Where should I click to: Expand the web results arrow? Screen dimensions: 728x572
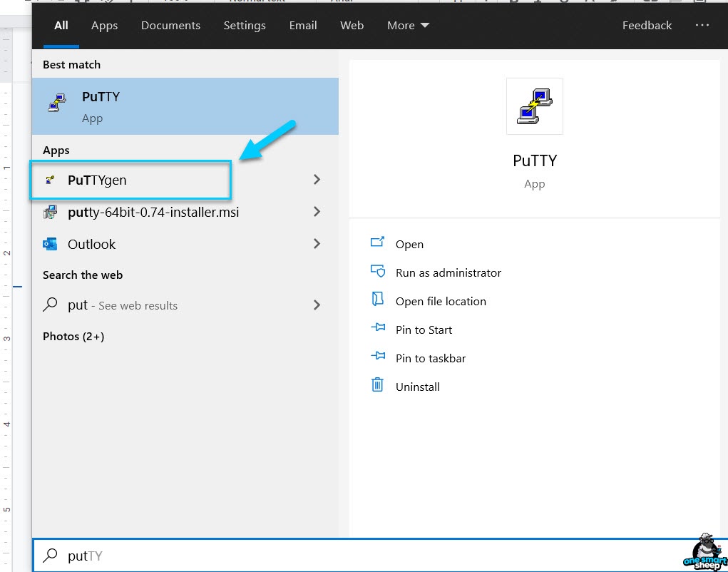[x=317, y=305]
